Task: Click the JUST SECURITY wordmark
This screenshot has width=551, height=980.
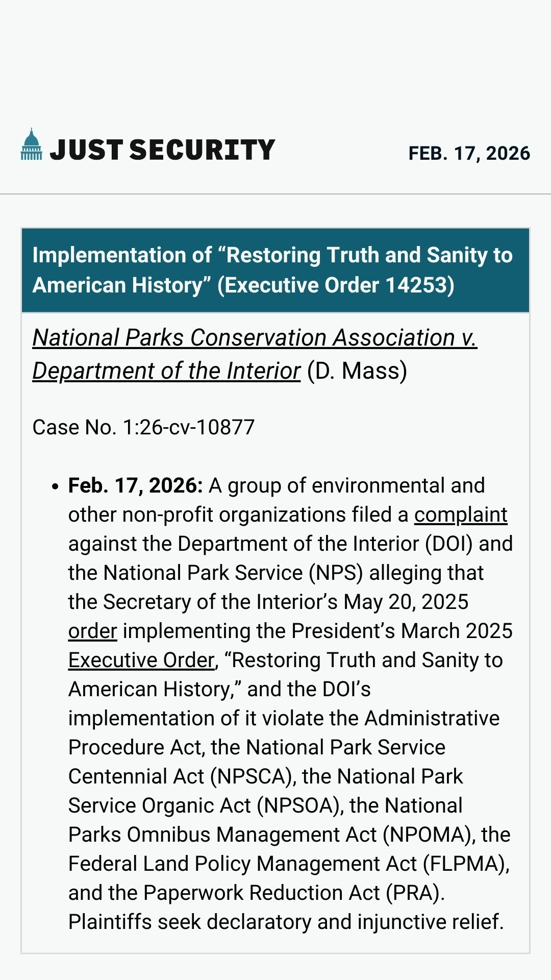Action: (162, 150)
